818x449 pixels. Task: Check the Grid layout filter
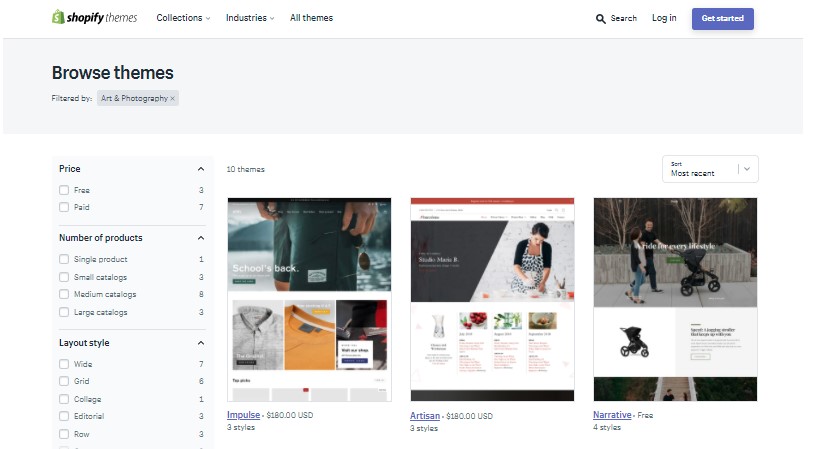point(64,381)
